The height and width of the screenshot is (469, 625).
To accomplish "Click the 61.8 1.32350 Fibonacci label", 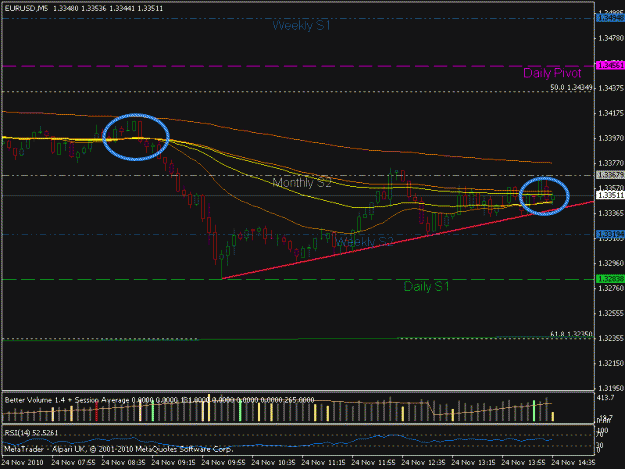I will 571,334.
